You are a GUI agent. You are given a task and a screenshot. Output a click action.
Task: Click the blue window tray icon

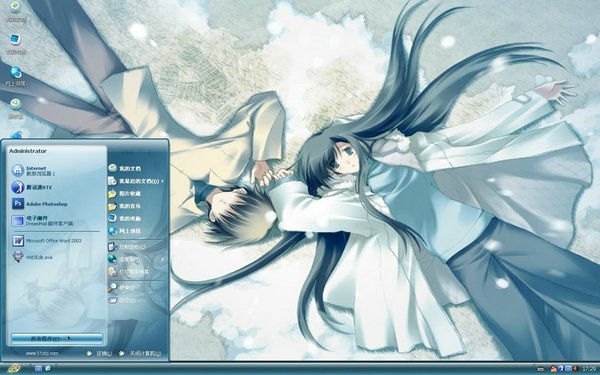pos(568,368)
